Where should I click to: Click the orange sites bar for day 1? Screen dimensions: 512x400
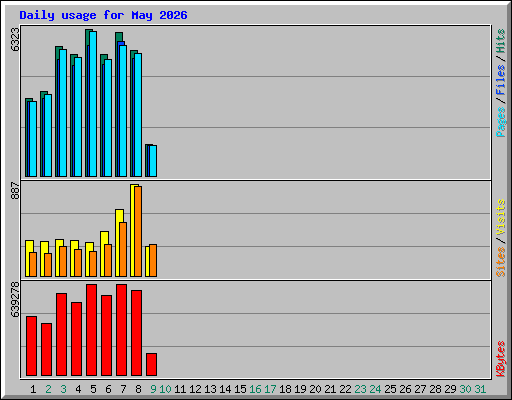(x=33, y=264)
